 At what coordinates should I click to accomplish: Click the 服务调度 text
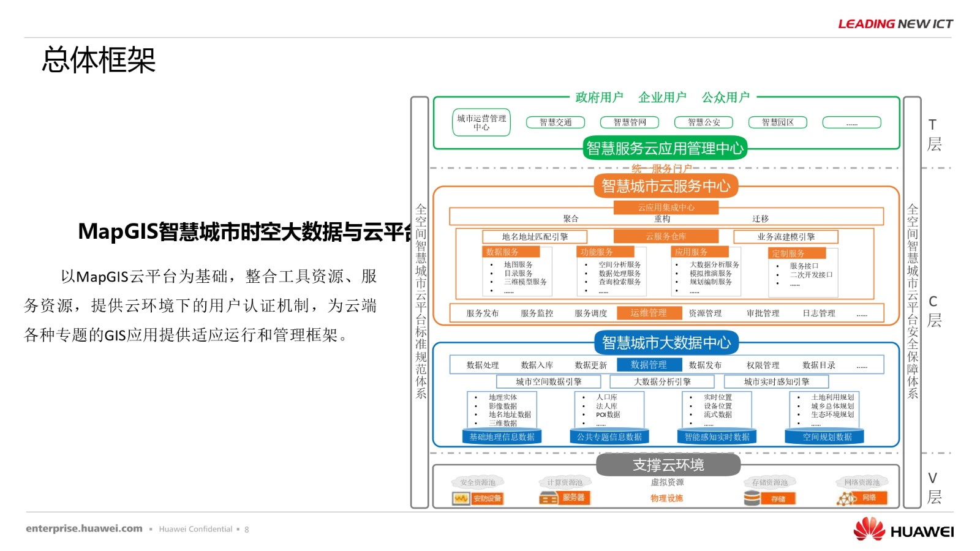tap(591, 313)
